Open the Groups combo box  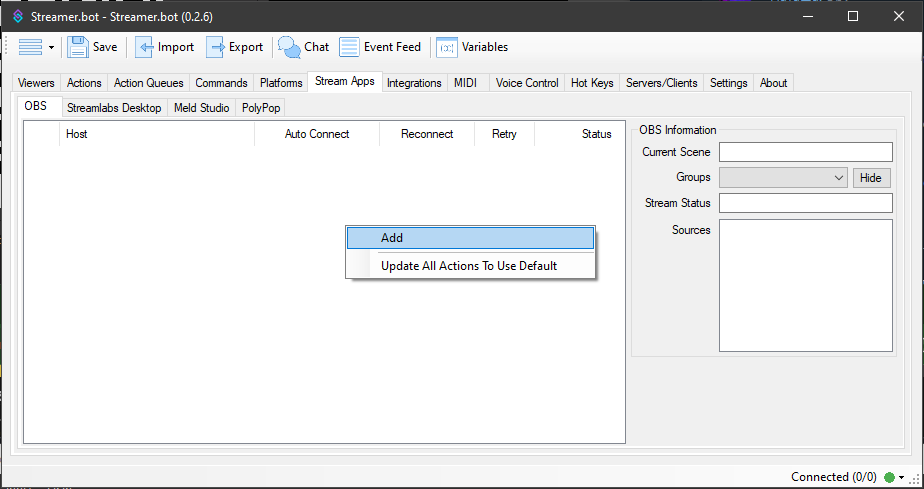point(783,177)
